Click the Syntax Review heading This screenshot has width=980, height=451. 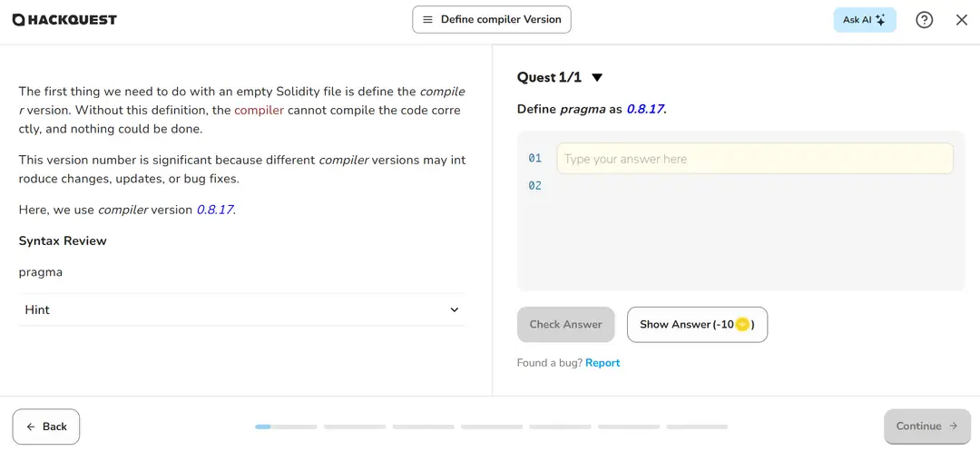click(x=63, y=241)
